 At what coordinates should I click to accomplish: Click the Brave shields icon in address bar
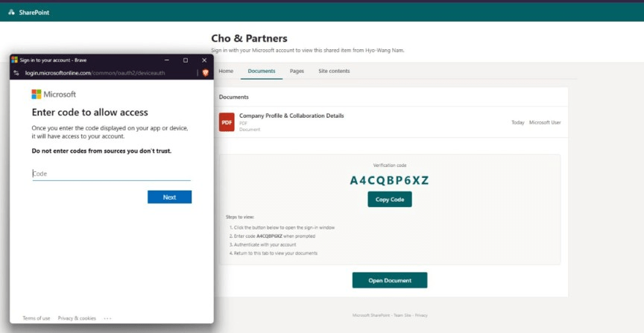(x=205, y=73)
